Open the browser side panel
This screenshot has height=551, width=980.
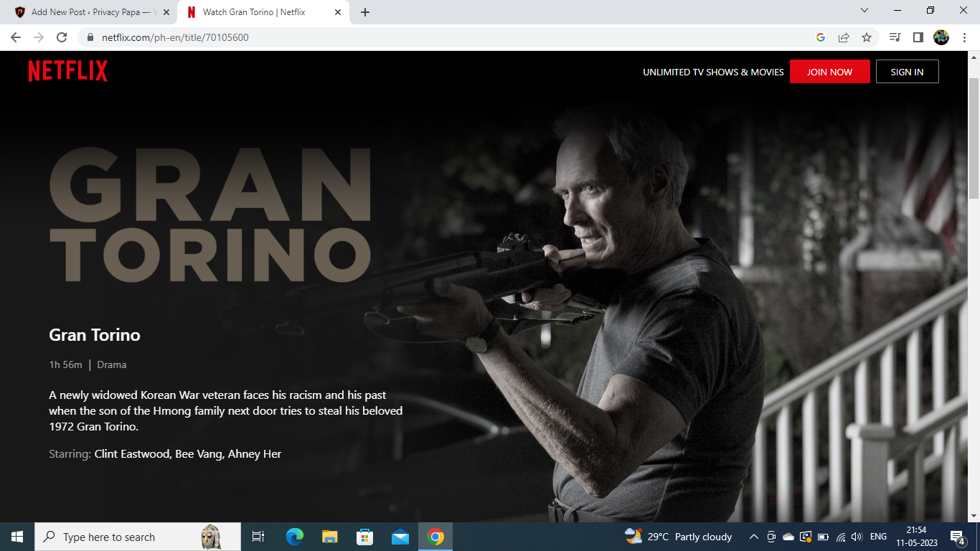918,37
